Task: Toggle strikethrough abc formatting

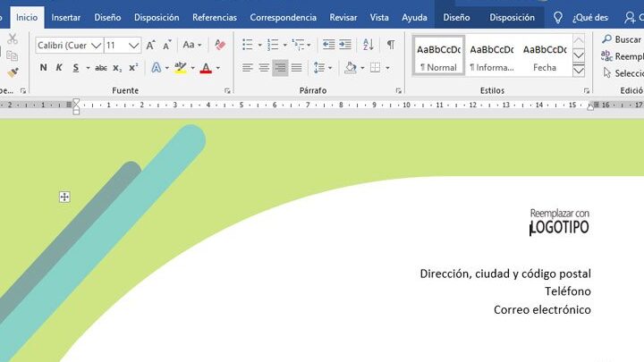Action: (x=101, y=68)
